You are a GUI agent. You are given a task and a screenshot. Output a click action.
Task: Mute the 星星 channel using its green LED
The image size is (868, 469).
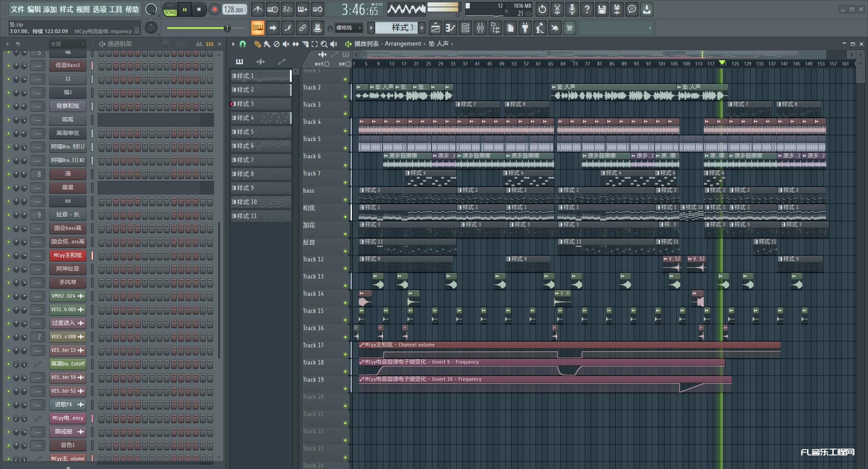8,187
